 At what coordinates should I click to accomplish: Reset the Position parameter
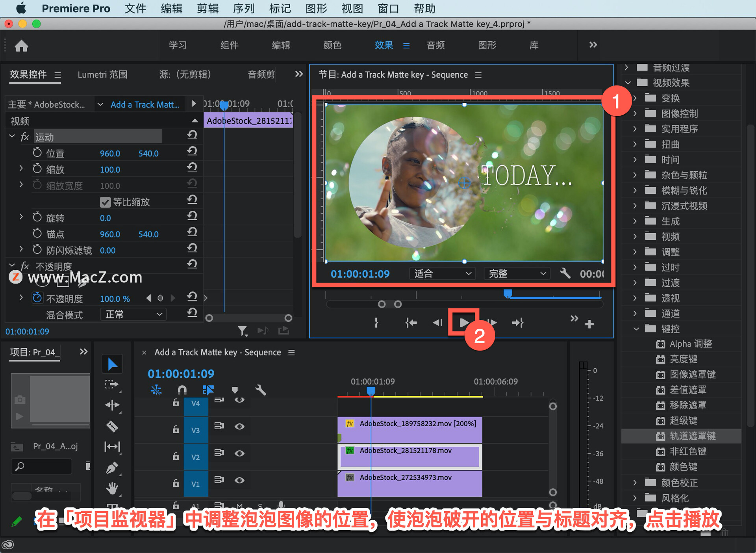pos(192,151)
